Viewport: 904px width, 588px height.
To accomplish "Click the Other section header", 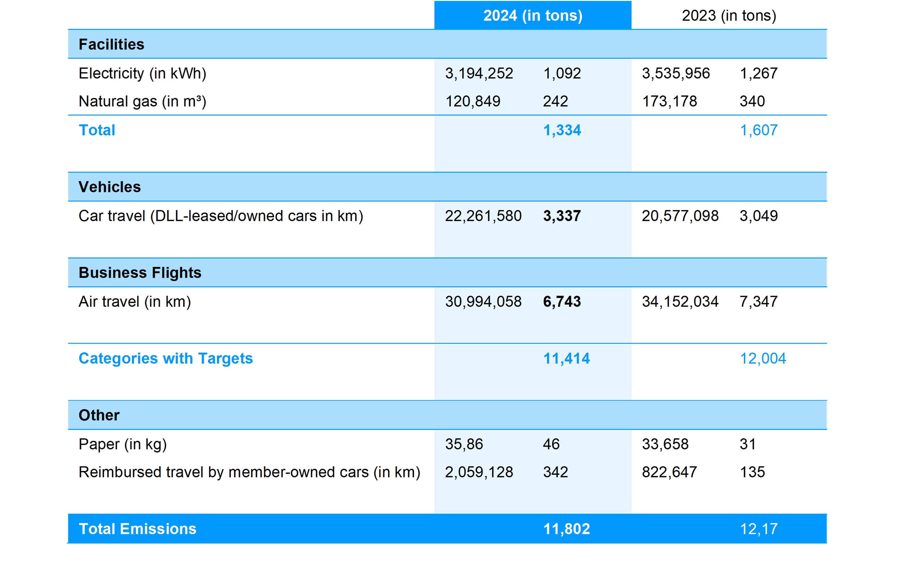I will (x=99, y=415).
